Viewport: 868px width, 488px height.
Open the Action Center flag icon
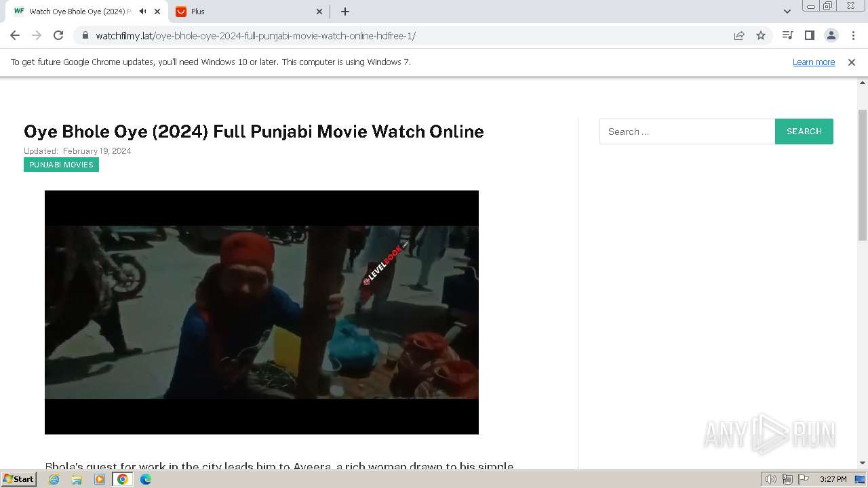tap(803, 479)
